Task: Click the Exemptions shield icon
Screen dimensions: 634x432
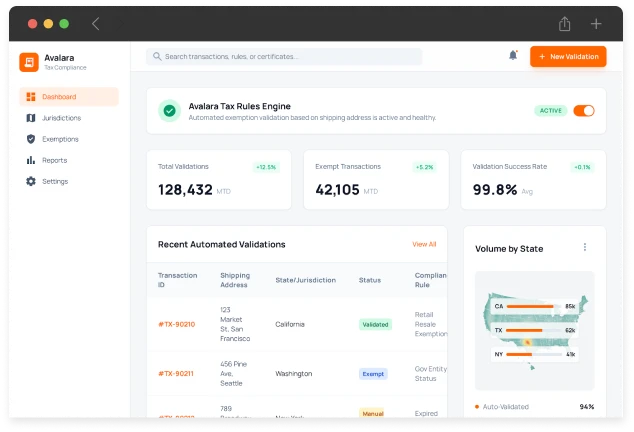Action: point(31,139)
